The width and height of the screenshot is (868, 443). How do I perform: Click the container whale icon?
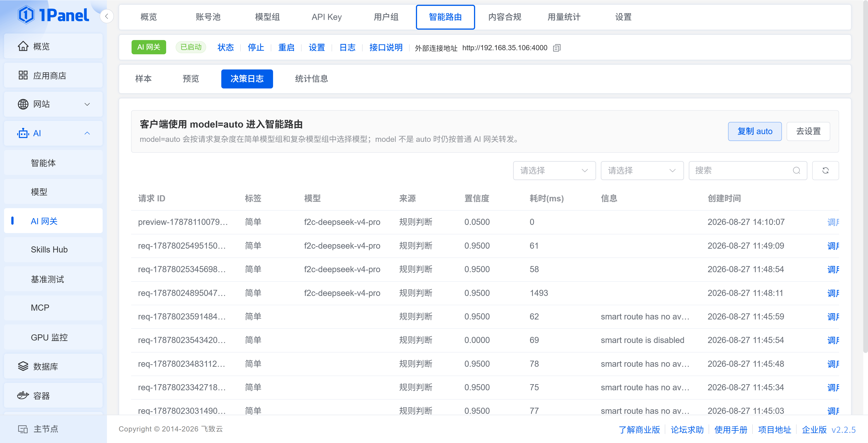pos(23,395)
